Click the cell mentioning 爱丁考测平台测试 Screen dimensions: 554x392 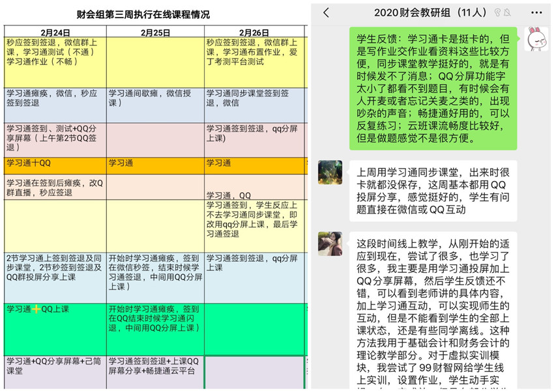tap(254, 63)
